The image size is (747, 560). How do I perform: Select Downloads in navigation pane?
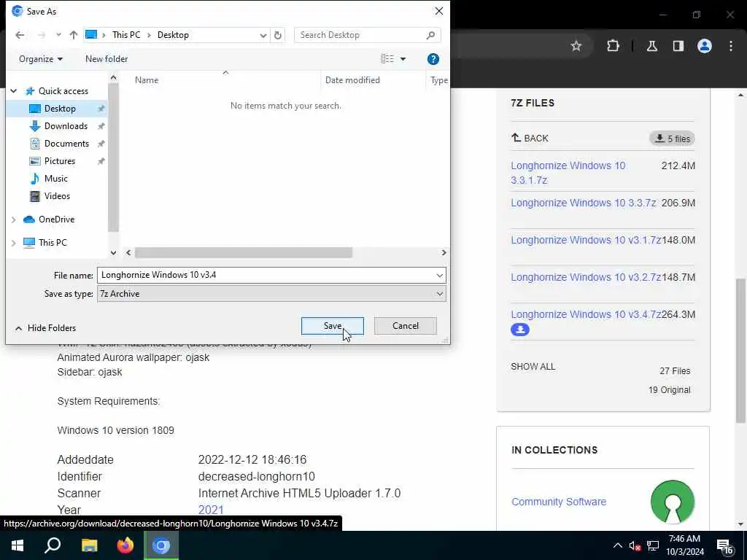[66, 126]
